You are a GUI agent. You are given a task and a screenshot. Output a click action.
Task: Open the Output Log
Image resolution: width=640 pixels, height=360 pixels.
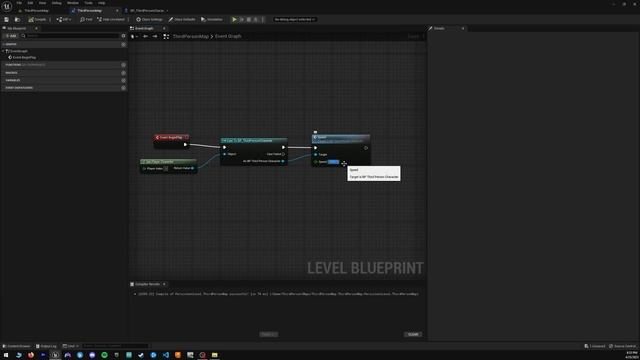(46, 346)
